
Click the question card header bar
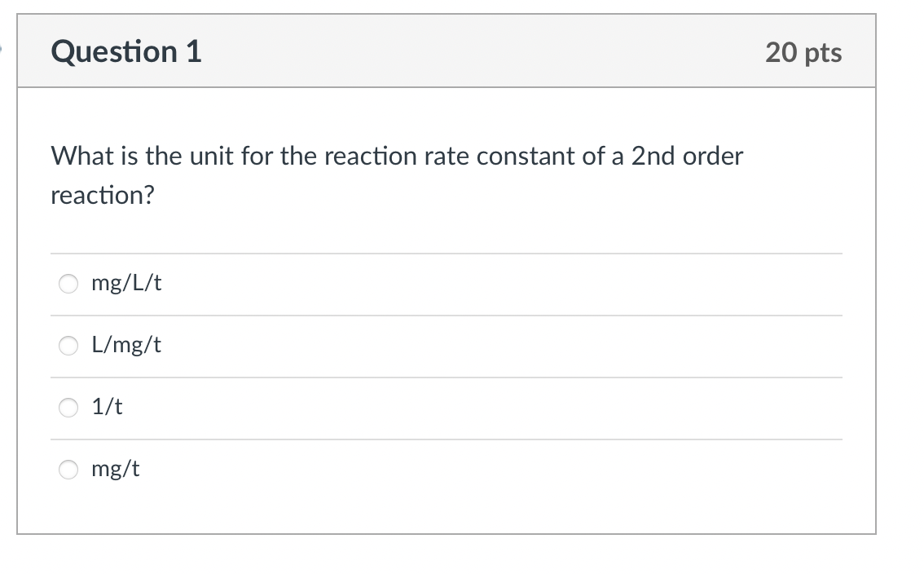446,51
